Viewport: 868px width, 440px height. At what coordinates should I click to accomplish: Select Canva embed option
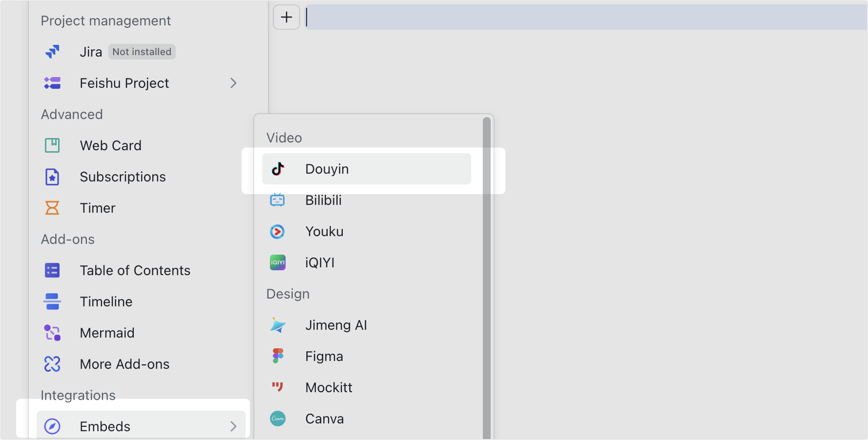click(367, 419)
